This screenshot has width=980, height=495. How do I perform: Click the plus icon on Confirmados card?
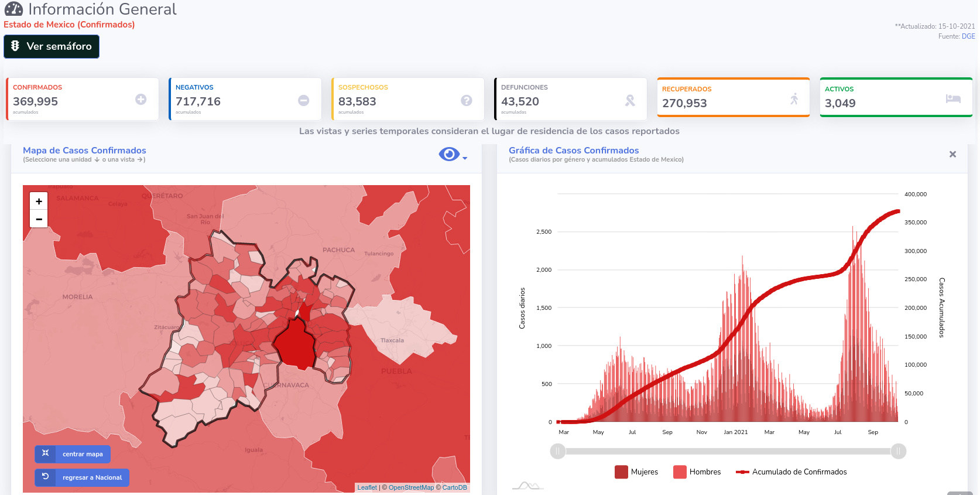pyautogui.click(x=141, y=100)
